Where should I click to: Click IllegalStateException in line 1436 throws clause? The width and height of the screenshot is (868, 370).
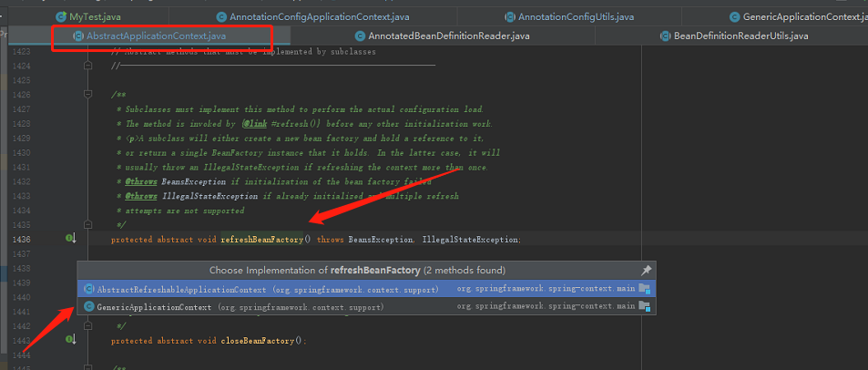(x=471, y=240)
